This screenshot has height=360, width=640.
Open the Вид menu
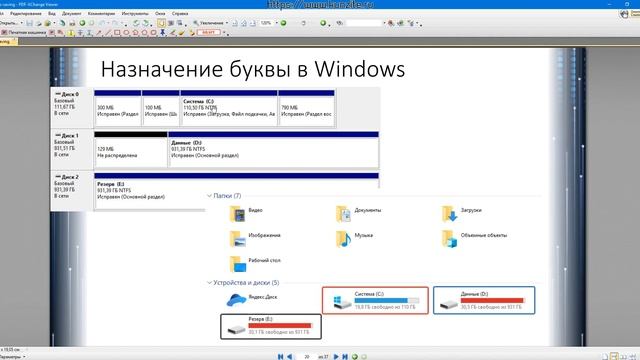(52, 13)
